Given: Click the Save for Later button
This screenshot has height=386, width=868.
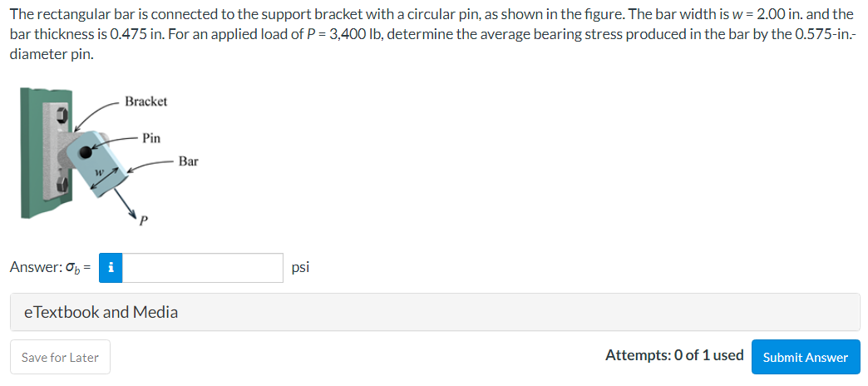Looking at the screenshot, I should tap(60, 357).
